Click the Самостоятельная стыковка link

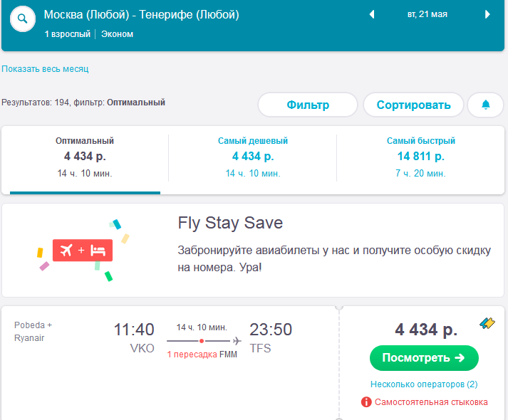(432, 402)
